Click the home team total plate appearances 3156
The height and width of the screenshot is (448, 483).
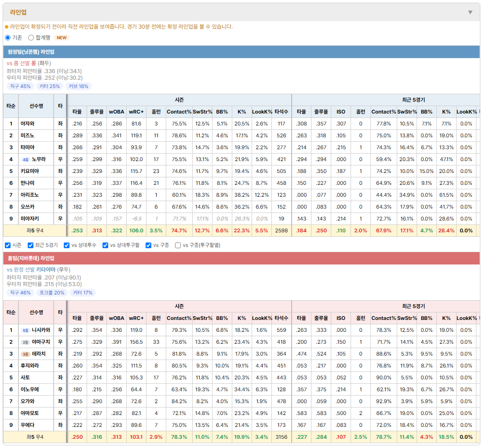tap(281, 437)
